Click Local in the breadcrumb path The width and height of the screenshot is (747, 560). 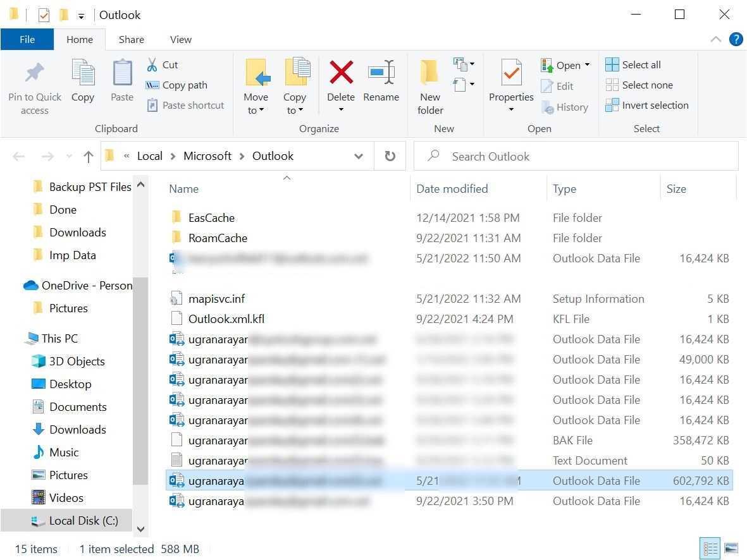point(150,156)
